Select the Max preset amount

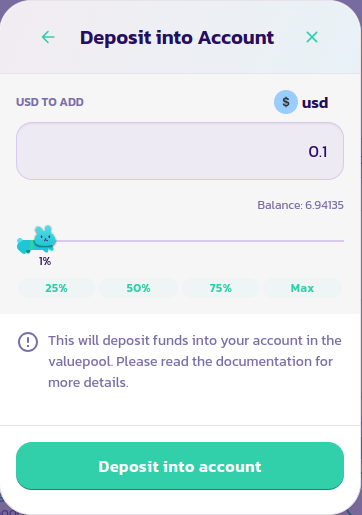coord(302,288)
